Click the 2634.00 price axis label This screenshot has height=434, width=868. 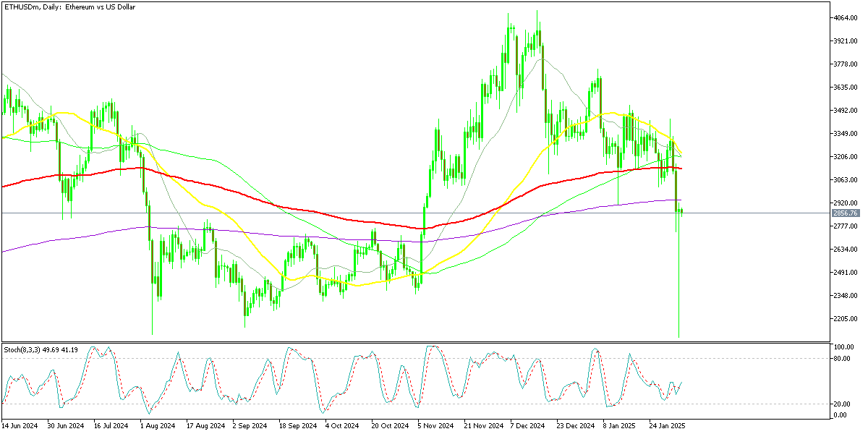[x=846, y=250]
